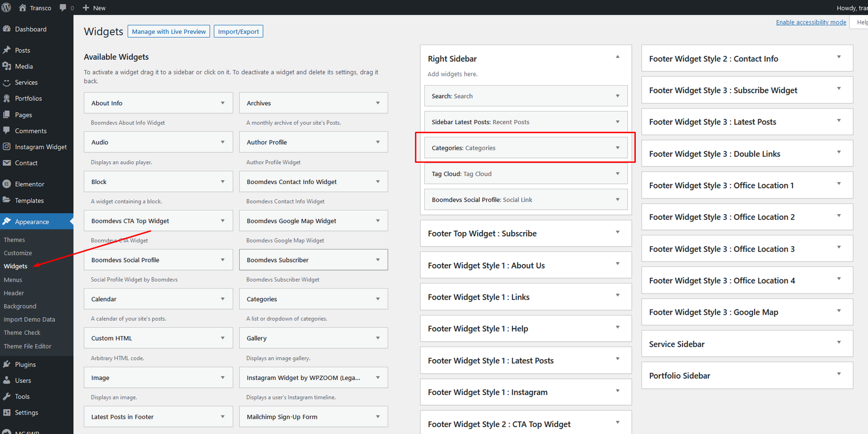Open dropdown for About Info widget

(x=222, y=103)
